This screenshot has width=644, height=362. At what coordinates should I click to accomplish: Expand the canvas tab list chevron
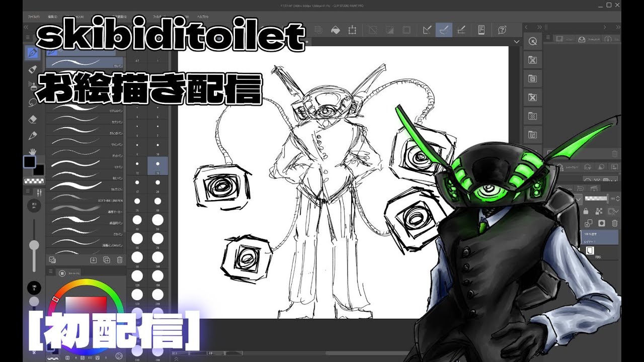517,41
